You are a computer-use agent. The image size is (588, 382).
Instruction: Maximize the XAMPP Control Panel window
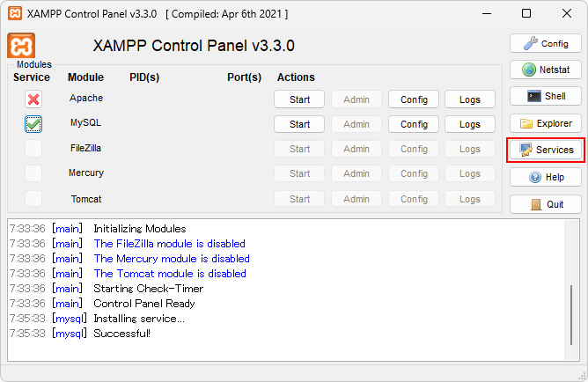pos(526,14)
